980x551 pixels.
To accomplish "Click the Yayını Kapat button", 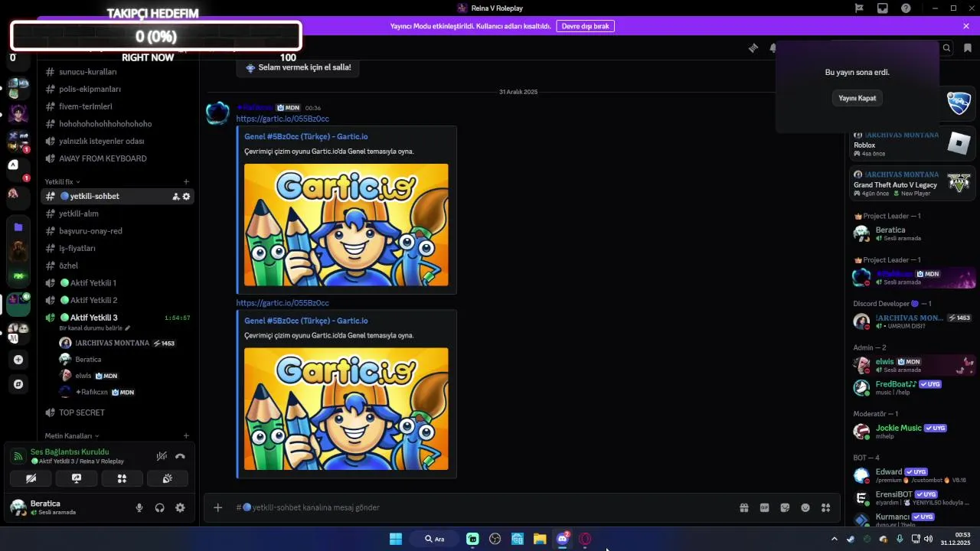I will [857, 98].
